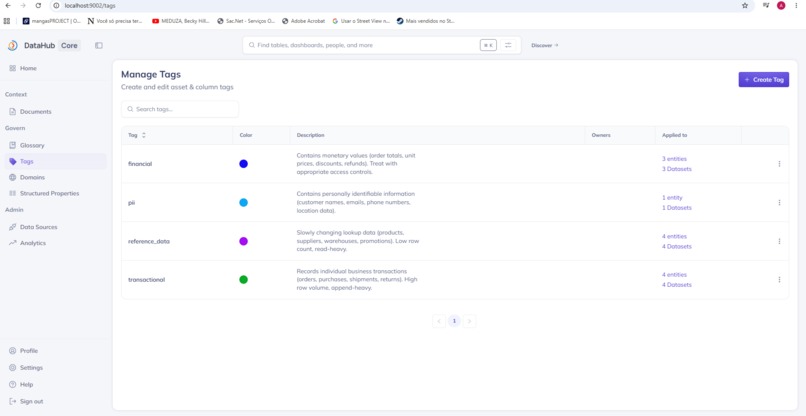Click the reference_data tag color dot
This screenshot has width=806, height=416.
[244, 241]
